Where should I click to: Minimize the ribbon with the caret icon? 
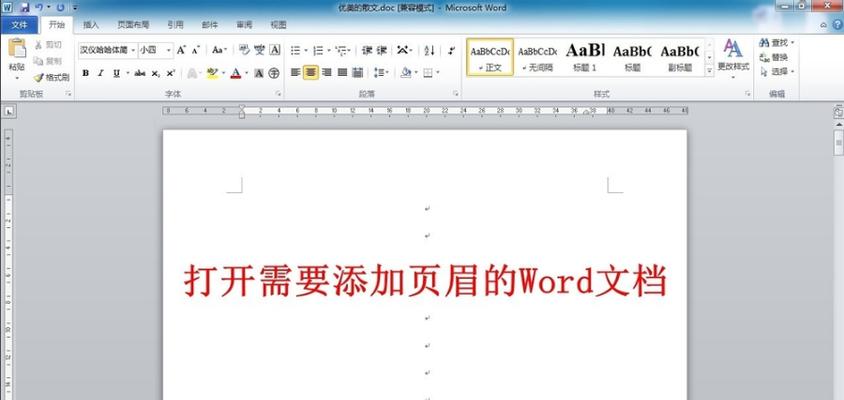click(x=824, y=25)
